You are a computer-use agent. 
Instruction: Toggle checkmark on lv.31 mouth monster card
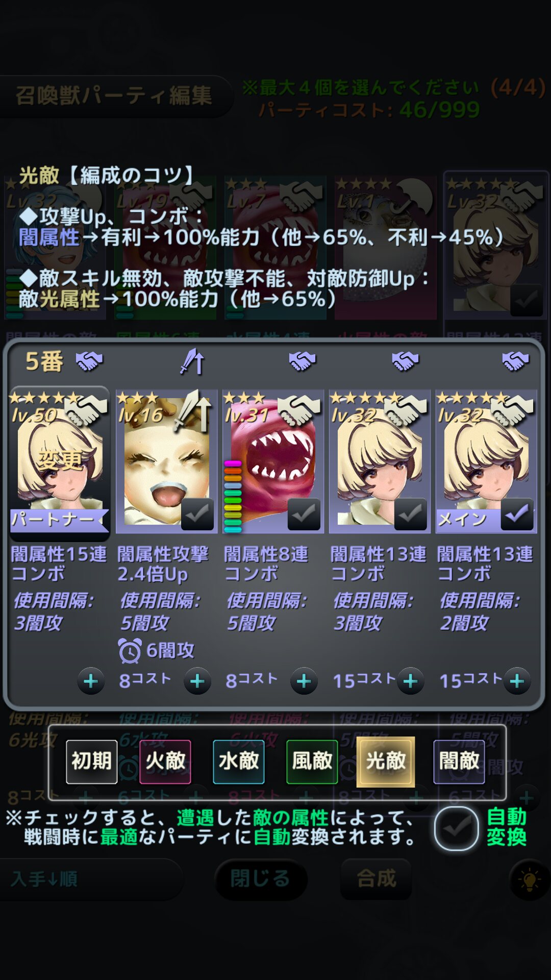(304, 514)
